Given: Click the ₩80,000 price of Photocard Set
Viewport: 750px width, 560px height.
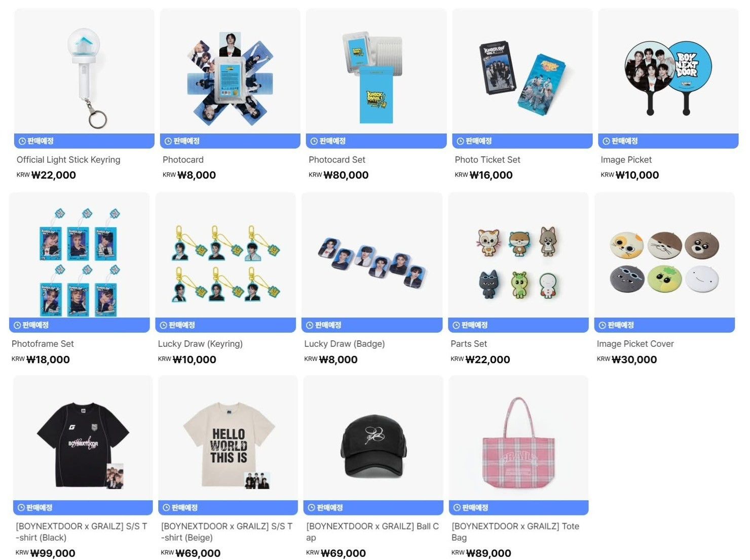Looking at the screenshot, I should [x=346, y=175].
